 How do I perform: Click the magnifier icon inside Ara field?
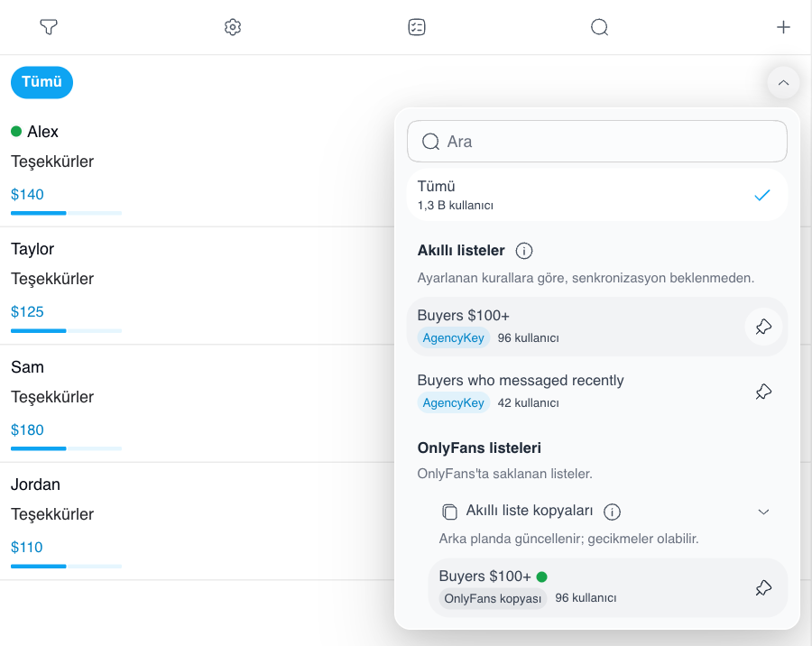430,142
